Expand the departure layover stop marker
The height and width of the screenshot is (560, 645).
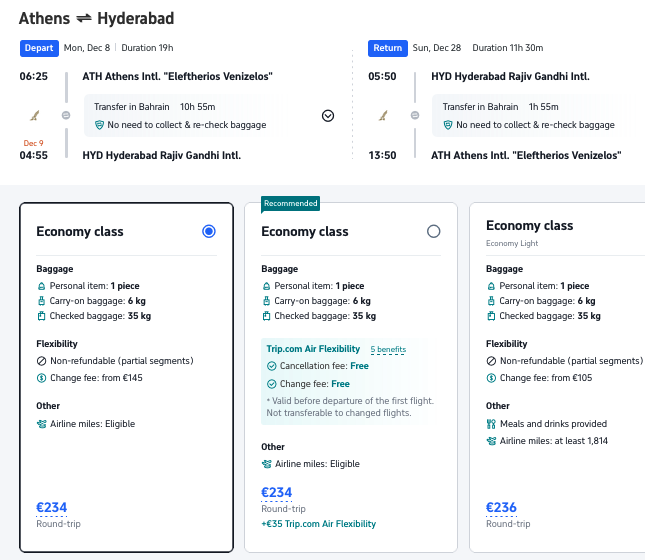(66, 115)
